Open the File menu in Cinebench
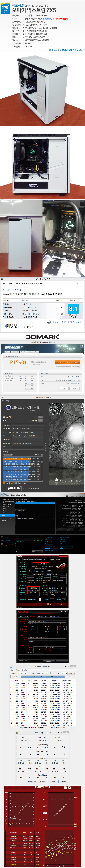The height and width of the screenshot is (868, 85). click(3, 401)
